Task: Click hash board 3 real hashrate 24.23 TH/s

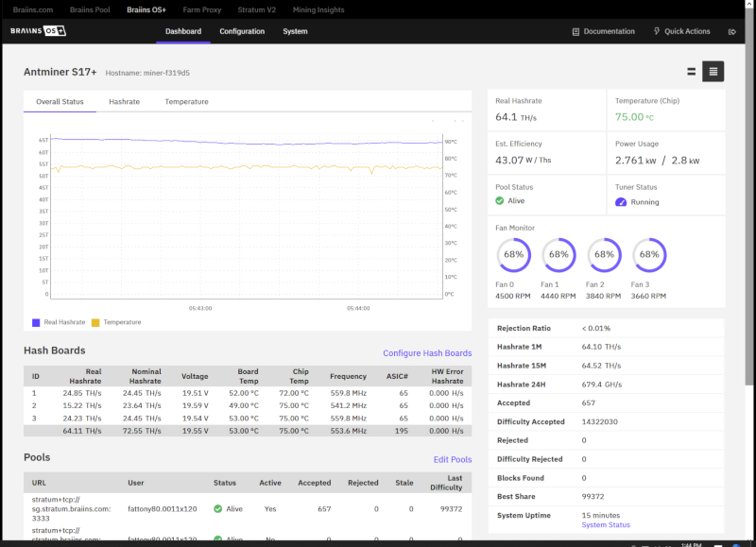Action: pos(82,419)
